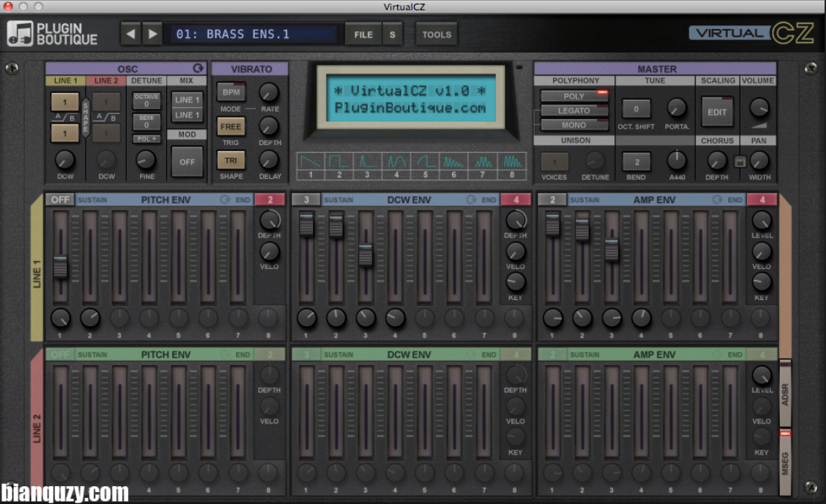The width and height of the screenshot is (826, 504).
Task: Select the LINE 2 tab in OSC
Action: (107, 80)
